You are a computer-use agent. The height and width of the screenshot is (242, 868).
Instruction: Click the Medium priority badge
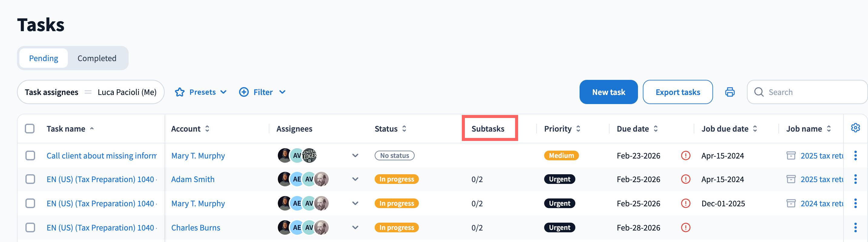(x=561, y=155)
